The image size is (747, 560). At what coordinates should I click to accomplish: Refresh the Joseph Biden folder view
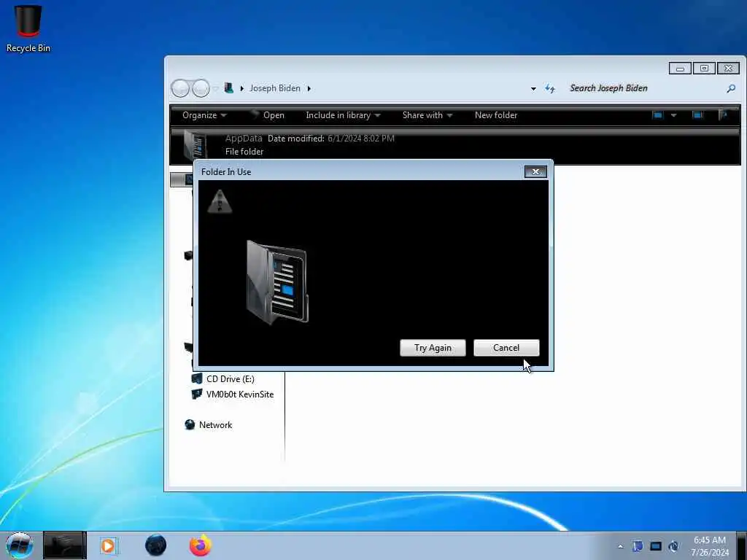[x=550, y=88]
